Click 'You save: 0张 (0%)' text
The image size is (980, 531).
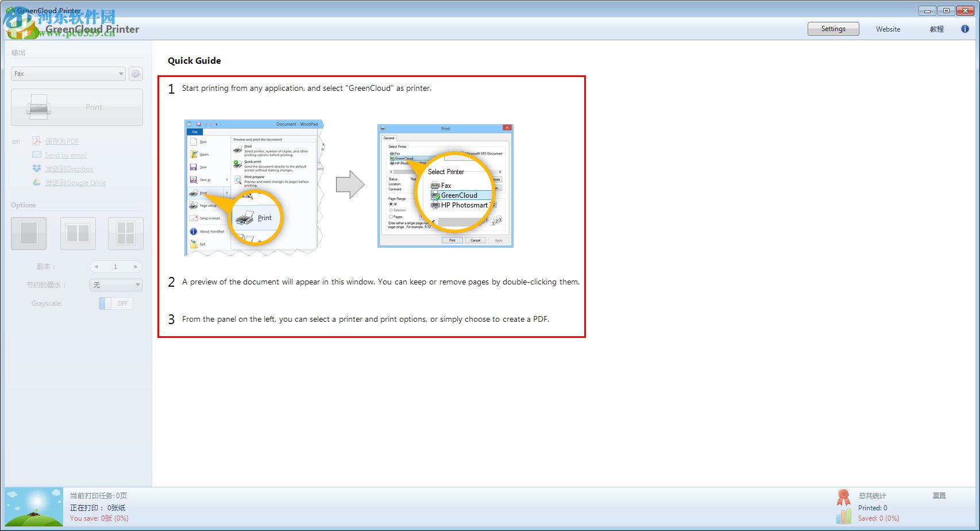(99, 518)
